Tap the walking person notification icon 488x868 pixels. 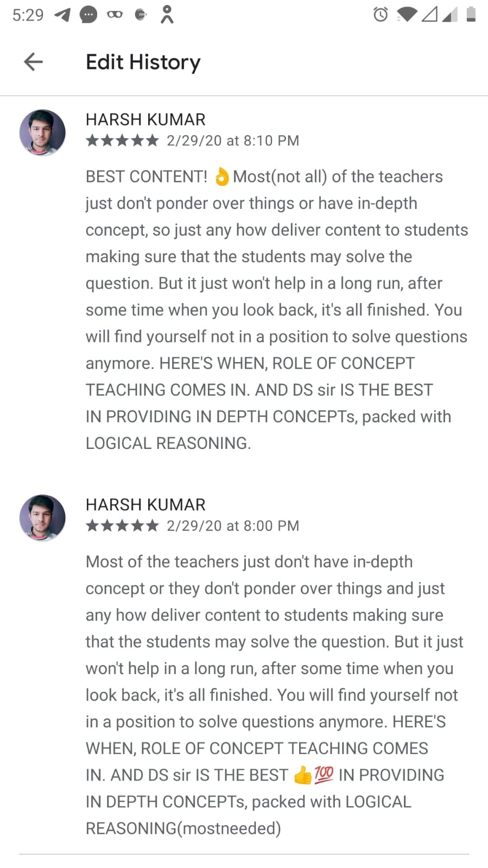tap(167, 15)
